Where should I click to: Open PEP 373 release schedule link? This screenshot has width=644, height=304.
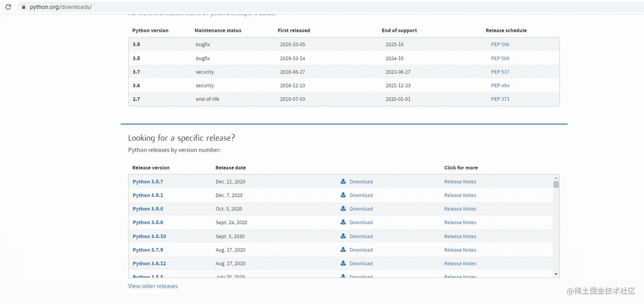pos(500,99)
